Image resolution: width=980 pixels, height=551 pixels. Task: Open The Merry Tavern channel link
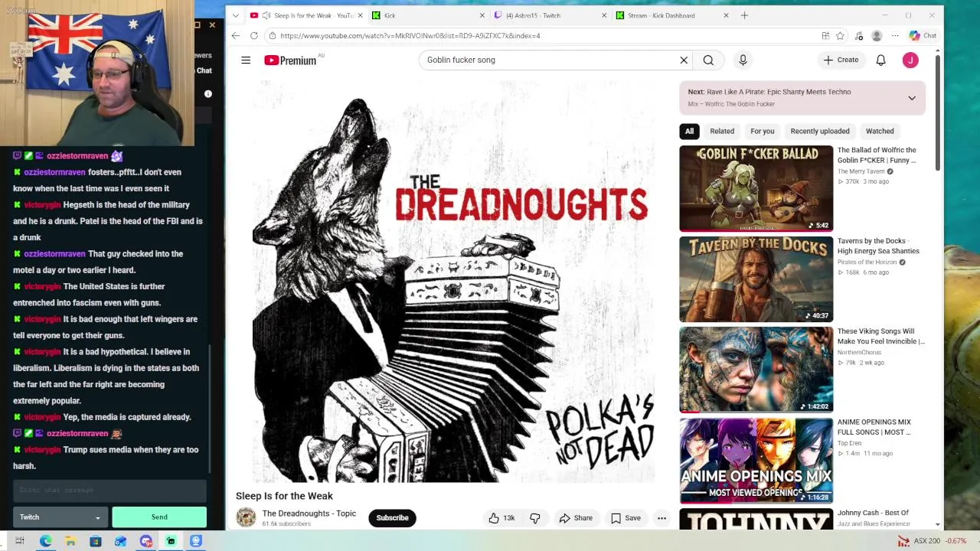[861, 171]
